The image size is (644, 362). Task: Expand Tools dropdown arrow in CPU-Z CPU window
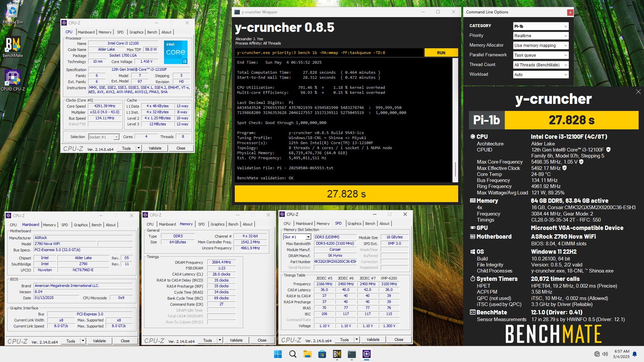click(x=138, y=148)
